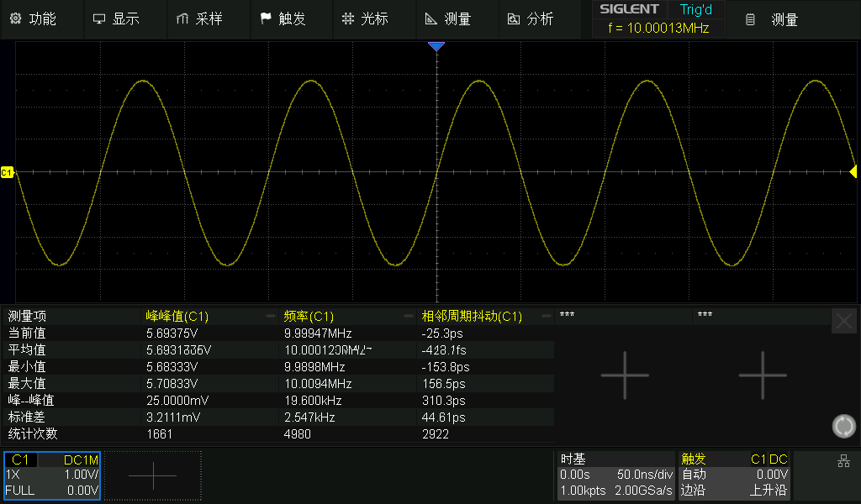Click the max frequency 10.0094MHz

click(318, 384)
